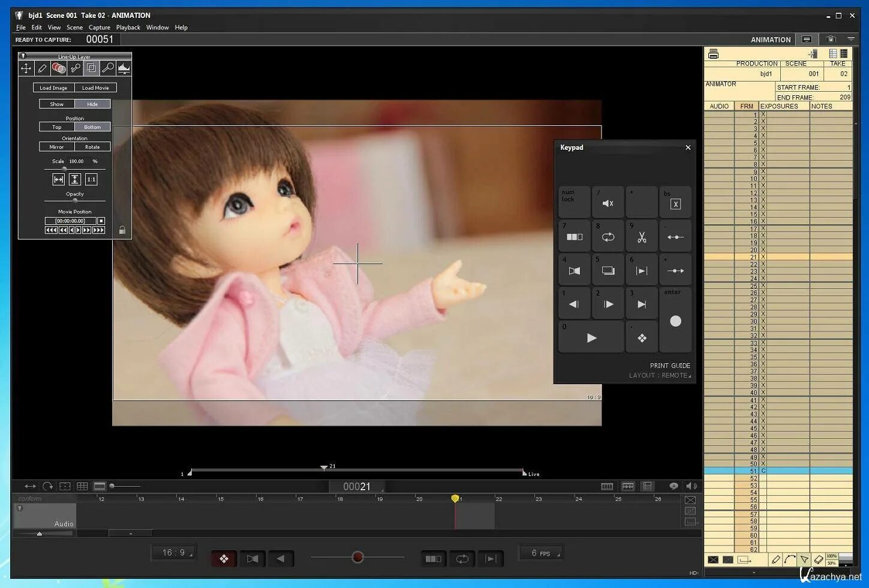Set line-up position to Top
This screenshot has width=869, height=588.
(57, 126)
